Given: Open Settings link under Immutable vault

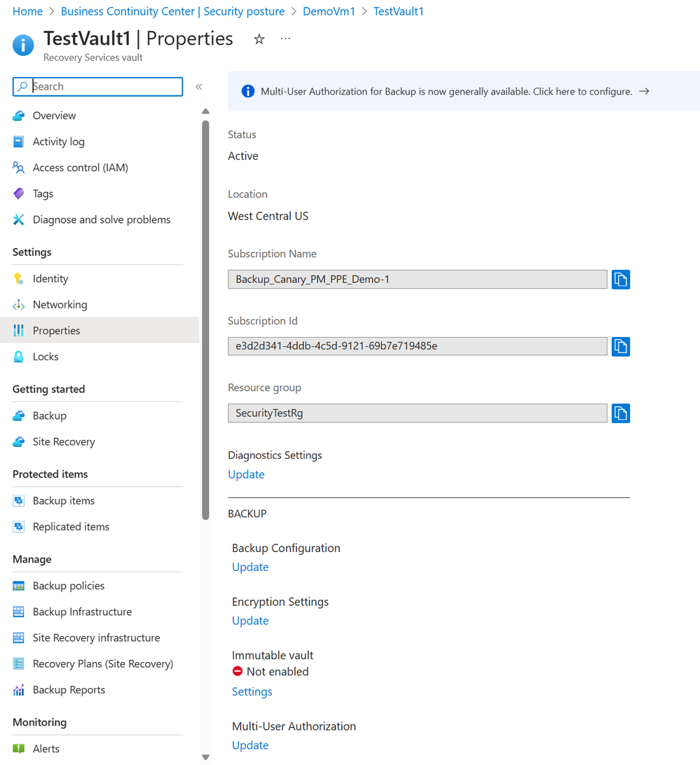Looking at the screenshot, I should 252,692.
